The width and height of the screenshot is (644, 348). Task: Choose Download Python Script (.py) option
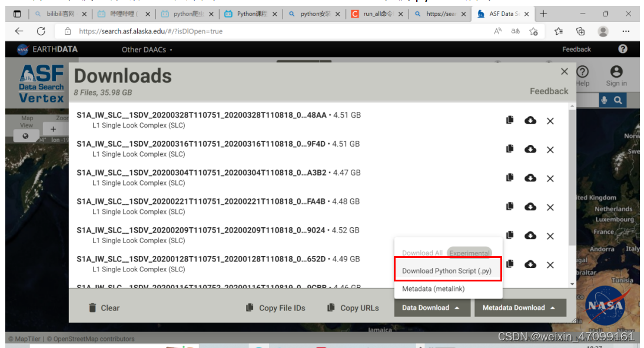tap(447, 271)
